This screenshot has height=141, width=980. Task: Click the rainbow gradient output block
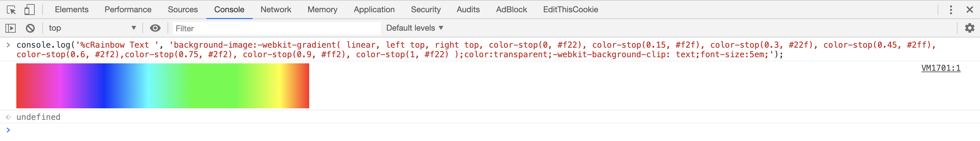tap(162, 86)
